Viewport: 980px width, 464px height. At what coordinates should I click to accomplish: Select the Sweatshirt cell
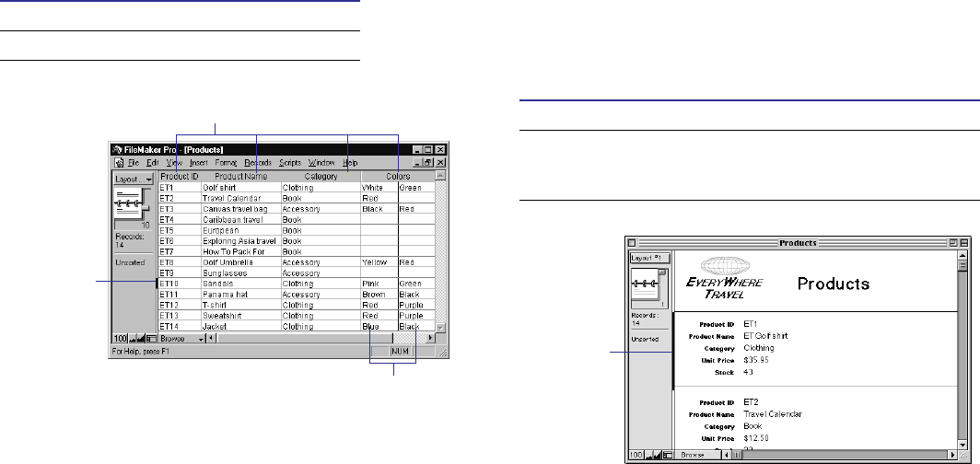pyautogui.click(x=241, y=316)
